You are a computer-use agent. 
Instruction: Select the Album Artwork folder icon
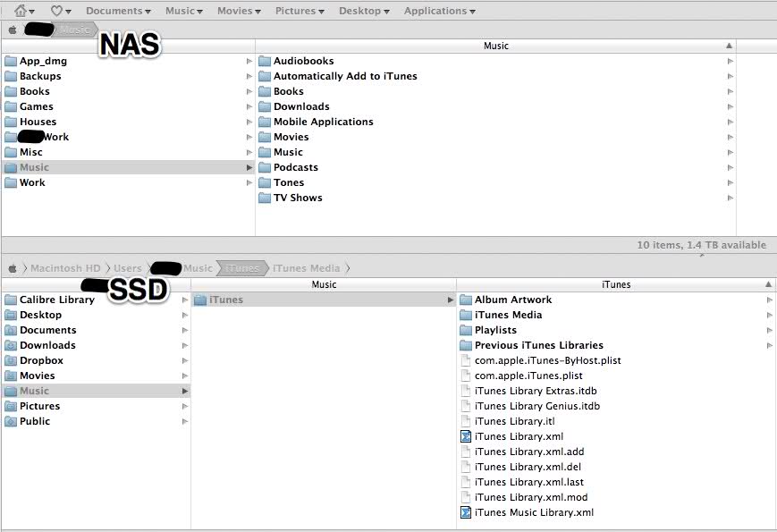466,300
